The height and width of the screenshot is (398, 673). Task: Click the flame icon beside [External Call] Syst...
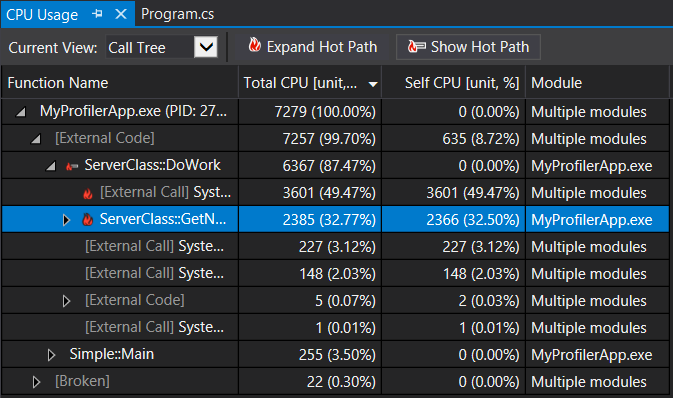[88, 194]
